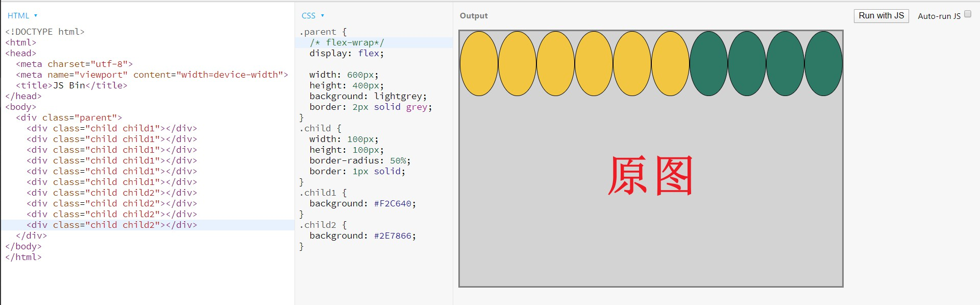Viewport: 980px width, 305px height.
Task: Click the .child1 { selector line
Action: (x=323, y=193)
